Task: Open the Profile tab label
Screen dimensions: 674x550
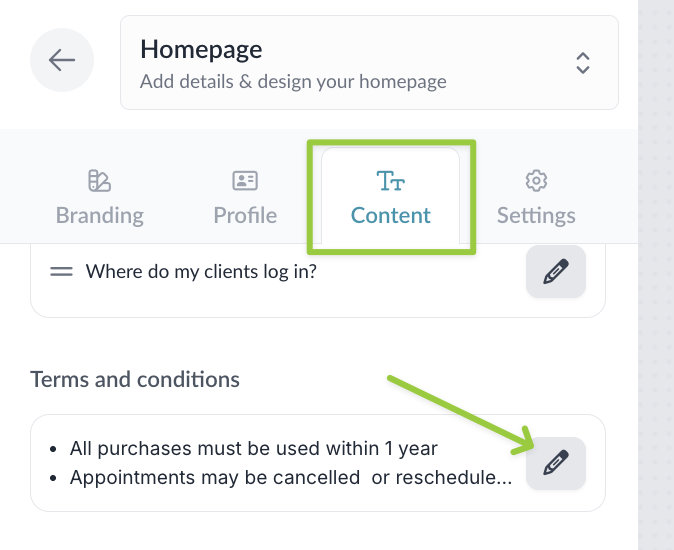Action: pyautogui.click(x=245, y=215)
